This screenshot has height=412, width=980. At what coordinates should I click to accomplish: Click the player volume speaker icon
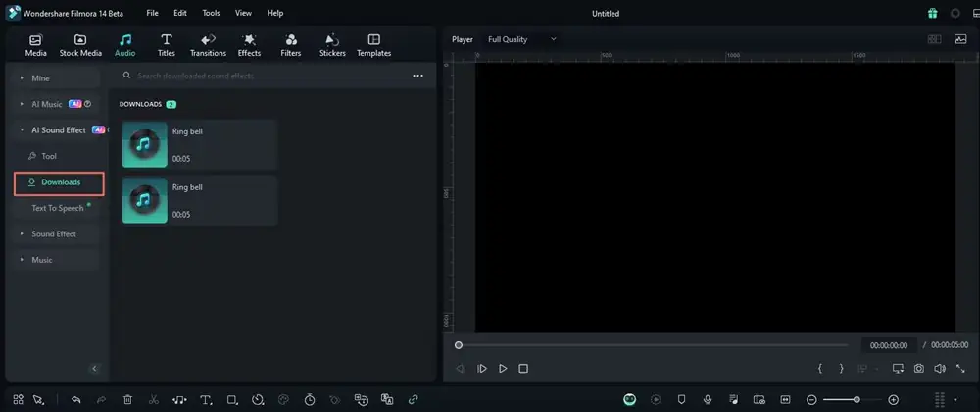[940, 369]
